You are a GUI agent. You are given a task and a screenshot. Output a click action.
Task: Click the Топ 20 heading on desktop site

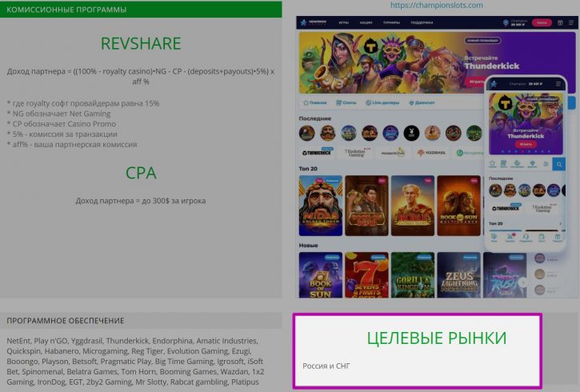click(x=308, y=169)
